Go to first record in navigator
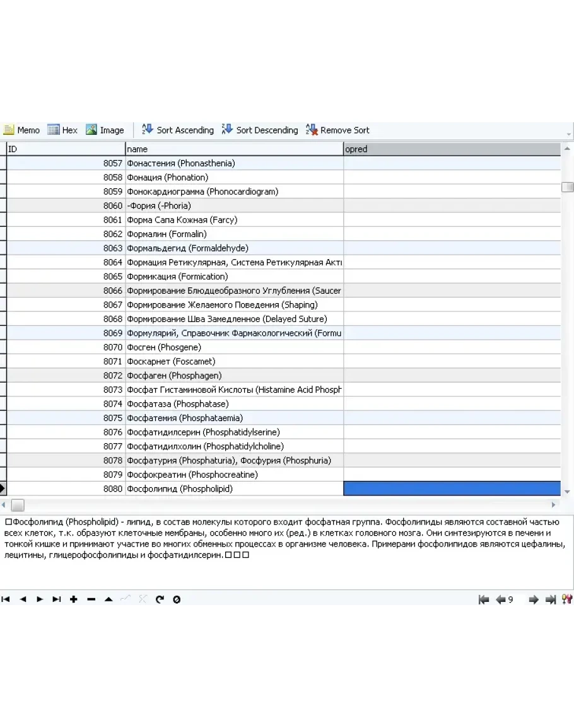Viewport: 574px width, 728px height. click(x=6, y=599)
